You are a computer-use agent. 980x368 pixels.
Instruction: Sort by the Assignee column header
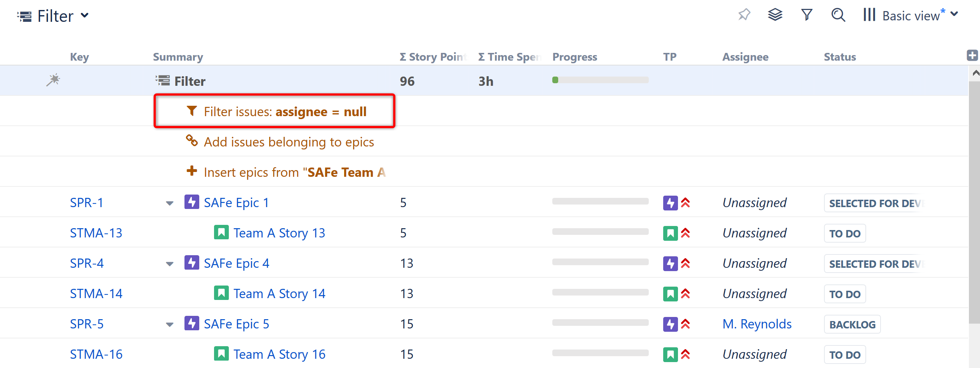pyautogui.click(x=745, y=57)
